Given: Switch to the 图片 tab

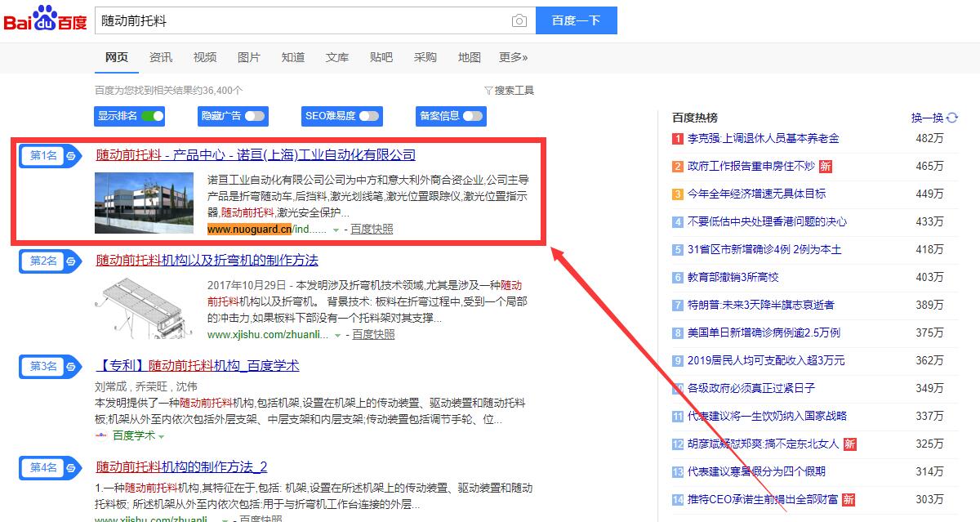Looking at the screenshot, I should tap(249, 57).
